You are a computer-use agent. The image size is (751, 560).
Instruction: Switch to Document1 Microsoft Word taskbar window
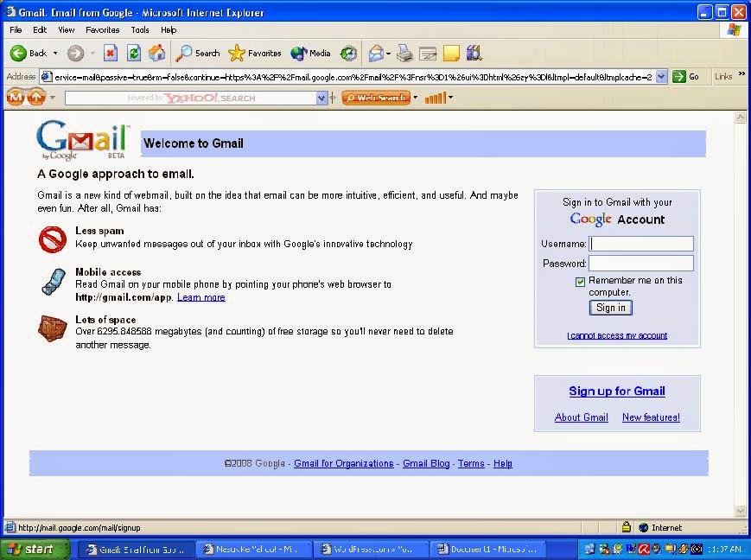pos(490,549)
